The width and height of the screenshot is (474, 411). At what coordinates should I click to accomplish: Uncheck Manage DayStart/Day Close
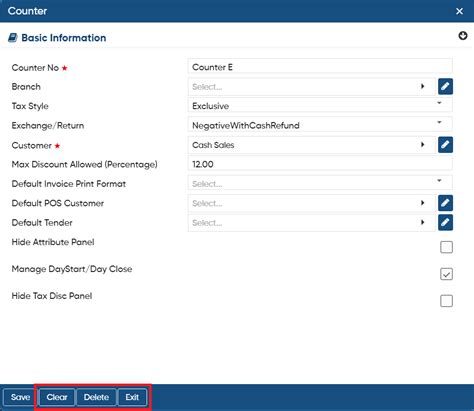(x=446, y=274)
